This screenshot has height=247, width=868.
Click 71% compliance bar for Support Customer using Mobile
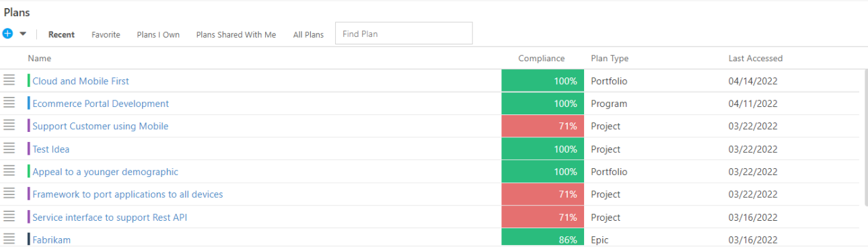542,127
